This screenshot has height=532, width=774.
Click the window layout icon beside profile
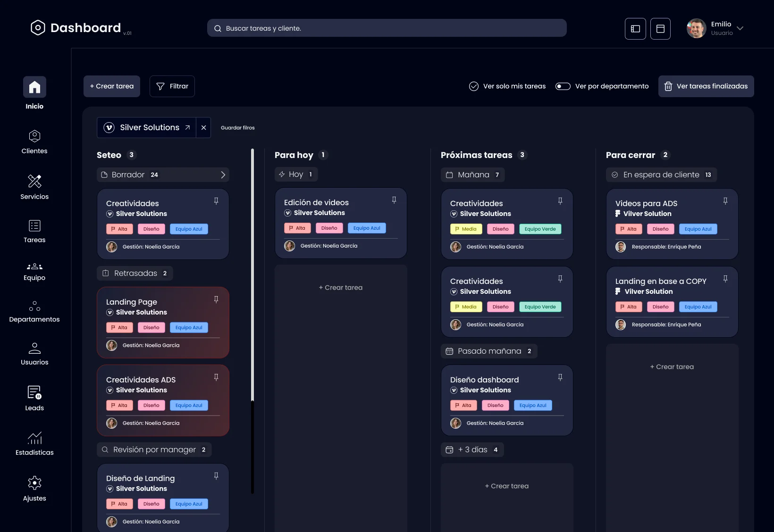[x=660, y=29]
